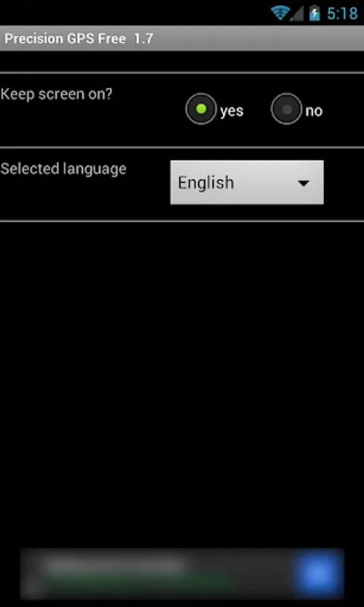Tap the empty black area below language setting
Screen dimensions: 364x607
[x=182, y=383]
